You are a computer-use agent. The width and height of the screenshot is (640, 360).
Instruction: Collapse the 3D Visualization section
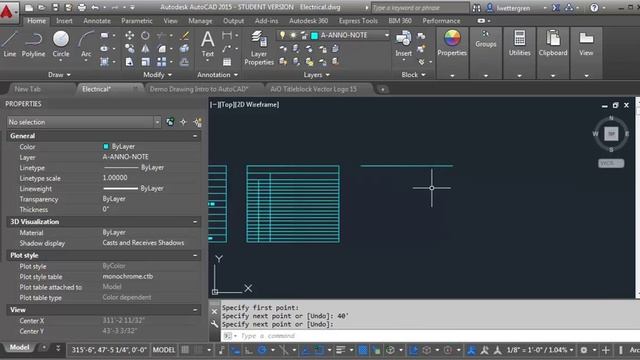pyautogui.click(x=195, y=222)
